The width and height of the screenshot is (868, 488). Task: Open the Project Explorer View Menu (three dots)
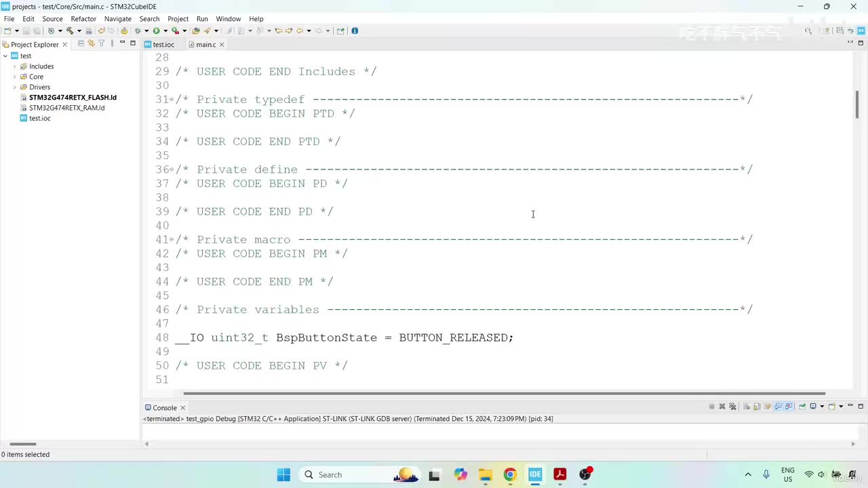pyautogui.click(x=112, y=43)
